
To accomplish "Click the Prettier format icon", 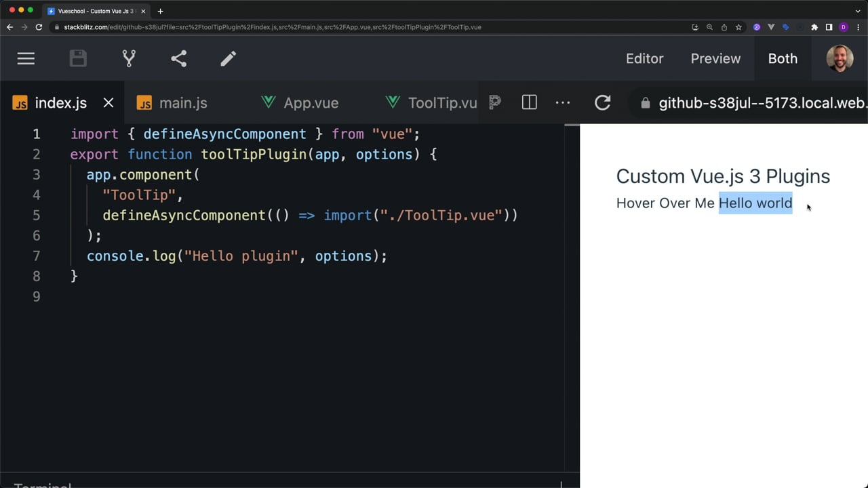I will point(495,103).
